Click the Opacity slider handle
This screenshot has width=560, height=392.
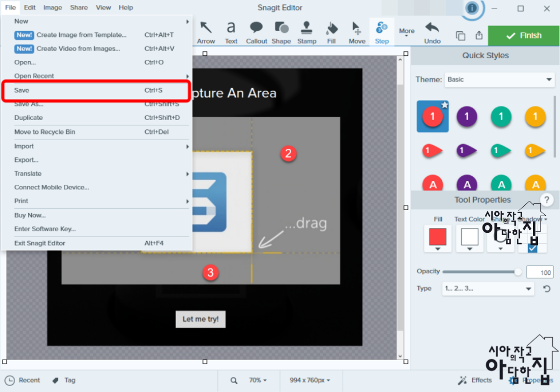coord(518,272)
